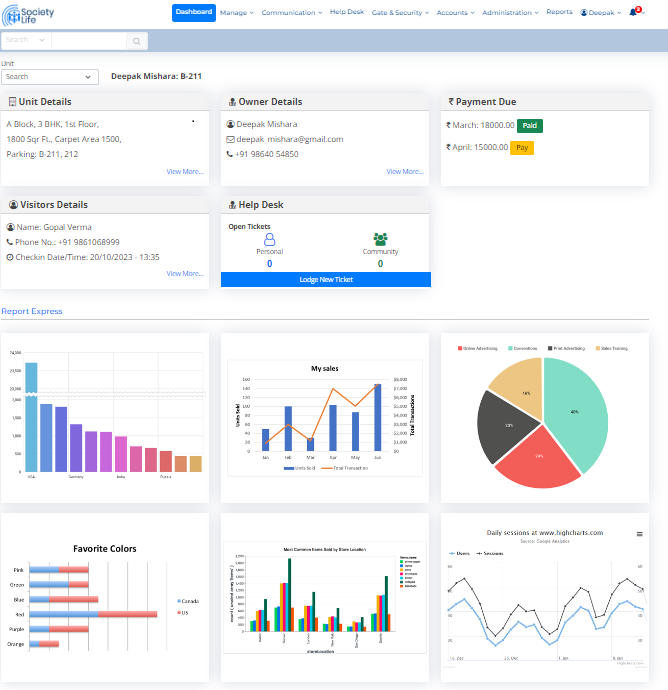Toggle Users series in daily sessions chart
Viewport: 668px width, 690px height.
[460, 552]
